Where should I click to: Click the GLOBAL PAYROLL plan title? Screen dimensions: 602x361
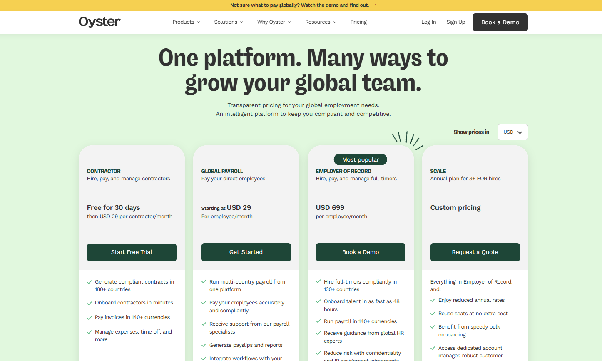click(222, 171)
